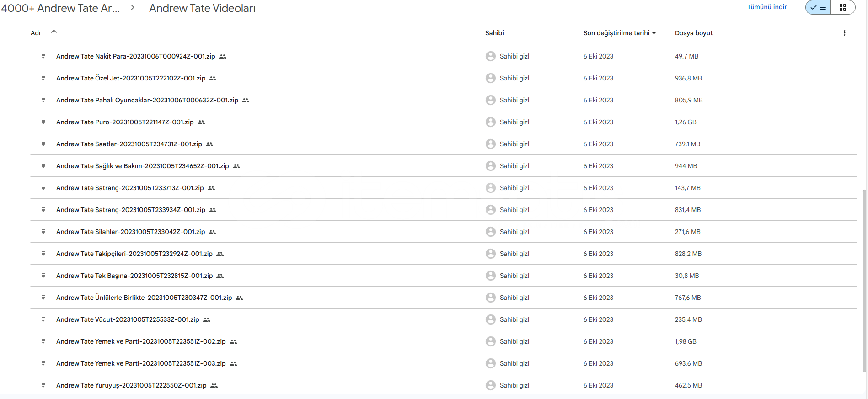Viewport: 868px width, 399px height.
Task: Click the zip icon for Pahalı Oyuncaklar file
Action: [43, 100]
